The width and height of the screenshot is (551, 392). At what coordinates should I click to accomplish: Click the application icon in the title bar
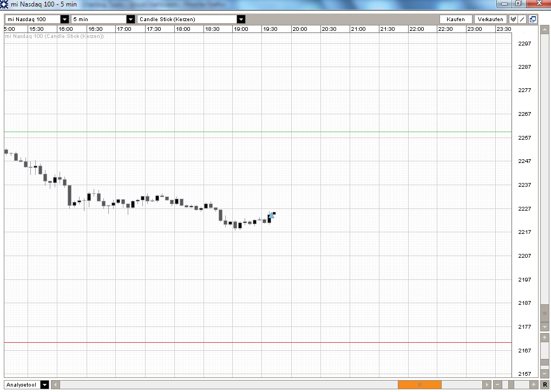tap(4, 4)
